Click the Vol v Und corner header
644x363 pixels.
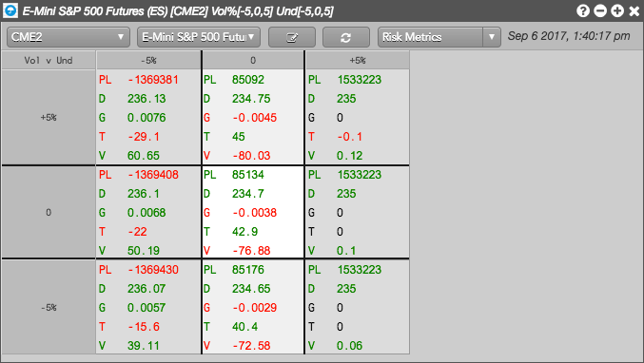pos(49,60)
